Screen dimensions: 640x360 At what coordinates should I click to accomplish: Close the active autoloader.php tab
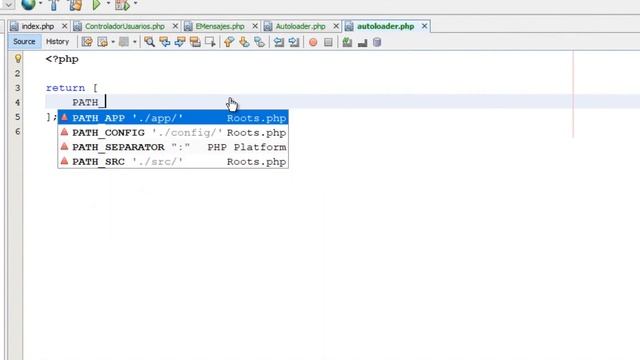click(424, 26)
